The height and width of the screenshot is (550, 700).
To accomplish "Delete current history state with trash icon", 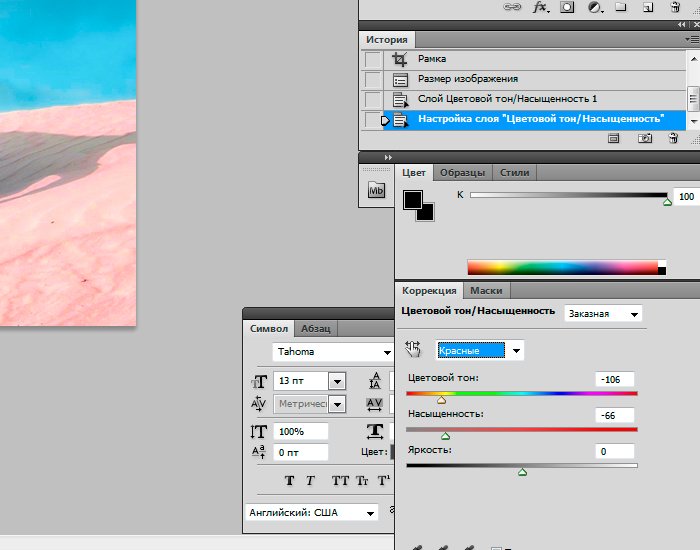I will pos(674,139).
